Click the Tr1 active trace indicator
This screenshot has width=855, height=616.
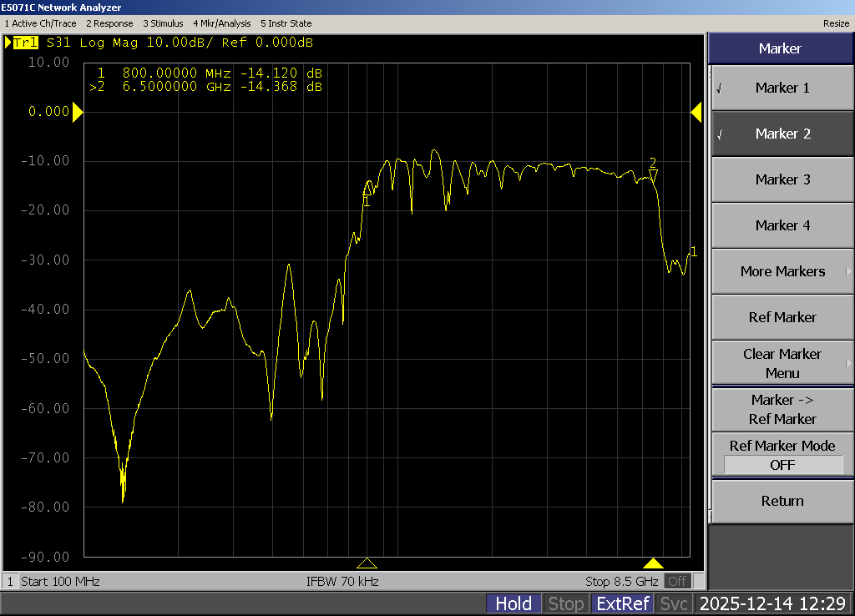25,43
